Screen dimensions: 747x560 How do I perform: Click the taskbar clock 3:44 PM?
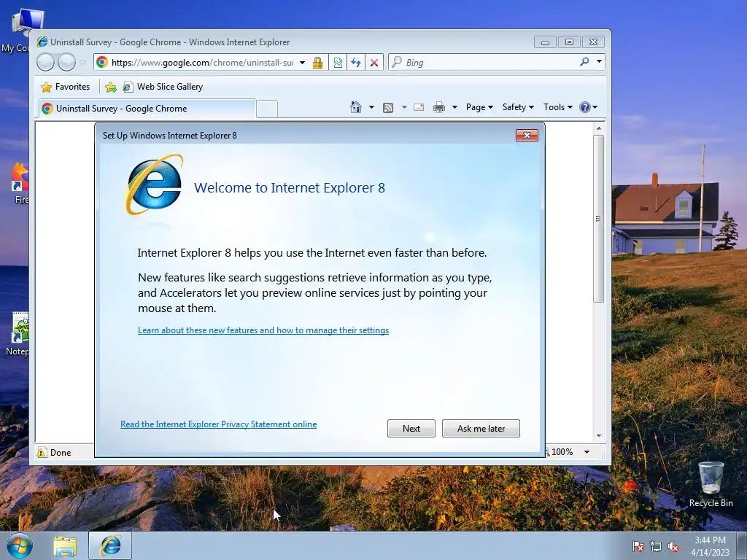pos(710,540)
